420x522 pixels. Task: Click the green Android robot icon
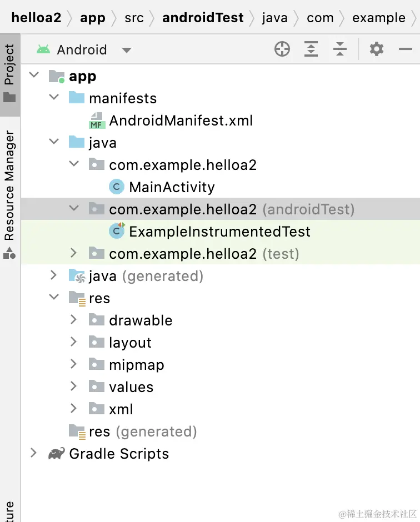(x=43, y=49)
